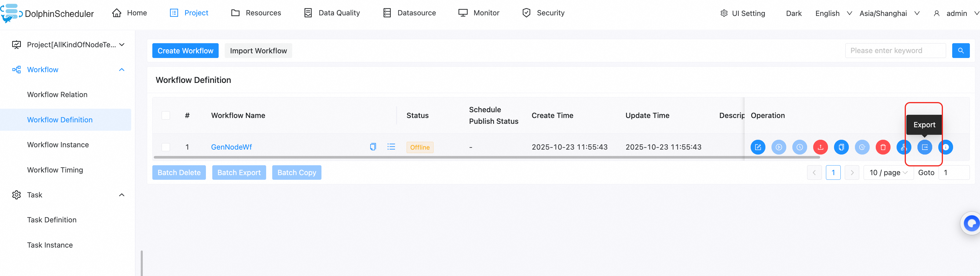The width and height of the screenshot is (980, 276).
Task: Click the version info icon for GenNodeWf
Action: 946,147
